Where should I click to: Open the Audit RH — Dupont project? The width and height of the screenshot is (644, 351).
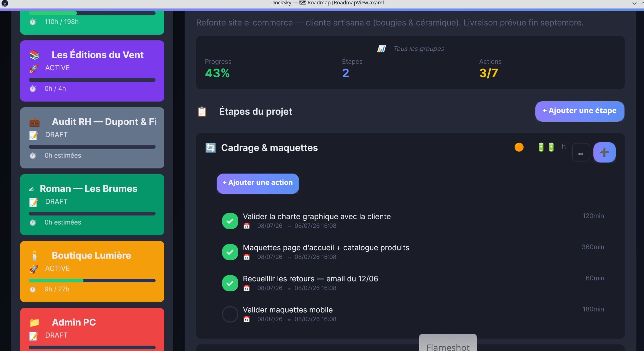92,138
